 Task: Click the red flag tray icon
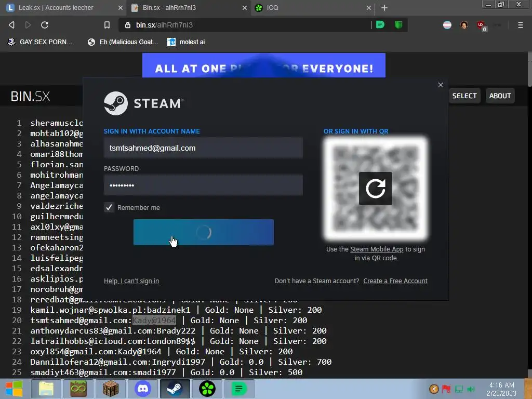click(446, 389)
